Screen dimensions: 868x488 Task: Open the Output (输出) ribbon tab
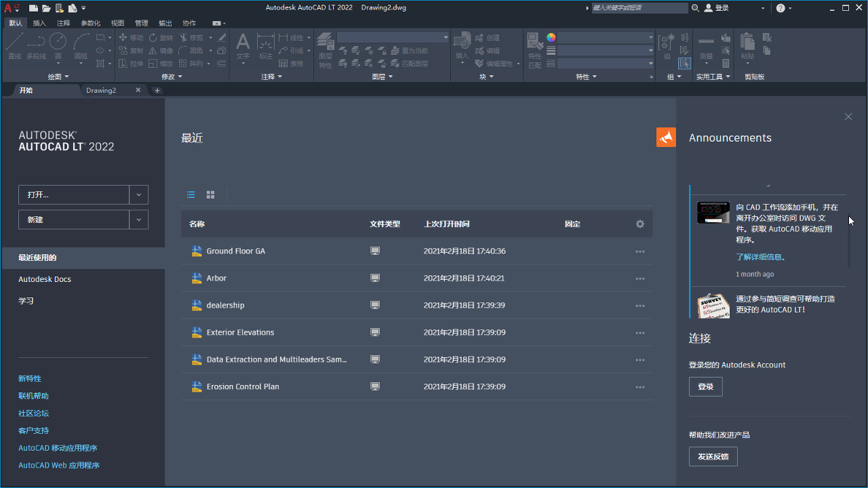165,23
